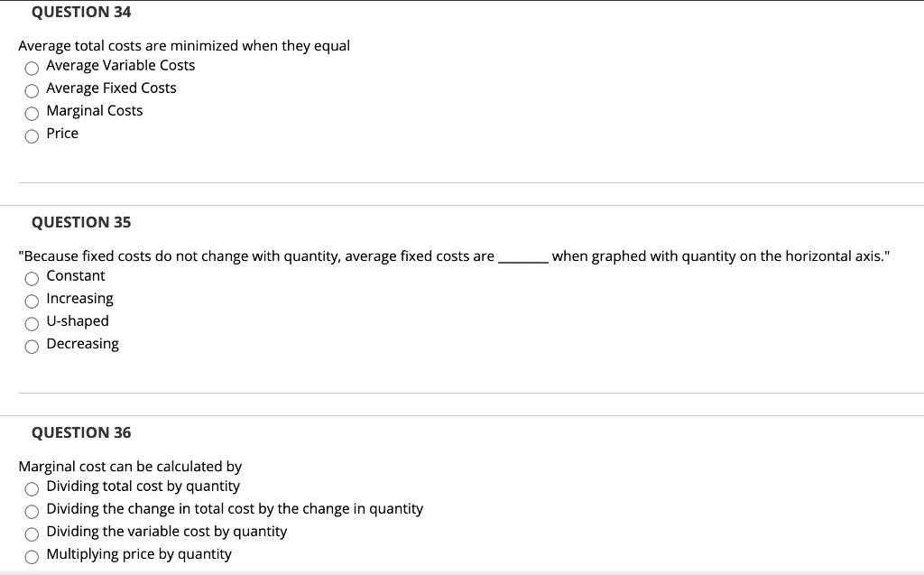Select Dividing total cost by quantity
Screen dimensions: 924x575
pos(32,488)
